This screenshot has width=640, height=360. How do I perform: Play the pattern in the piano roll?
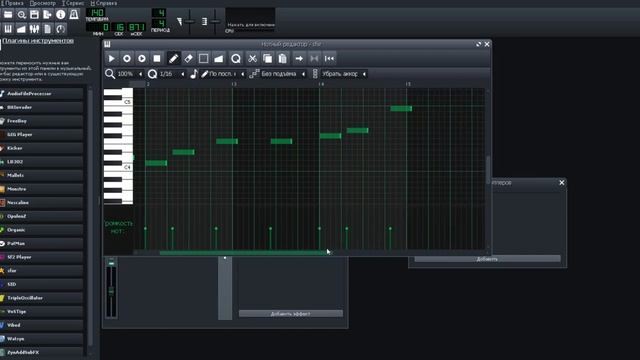click(x=111, y=58)
